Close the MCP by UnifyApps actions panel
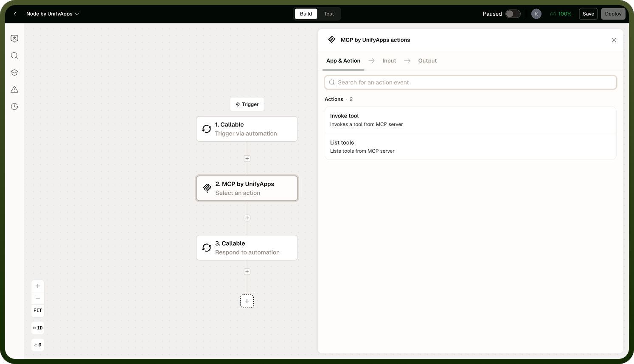The image size is (634, 364). [x=614, y=40]
